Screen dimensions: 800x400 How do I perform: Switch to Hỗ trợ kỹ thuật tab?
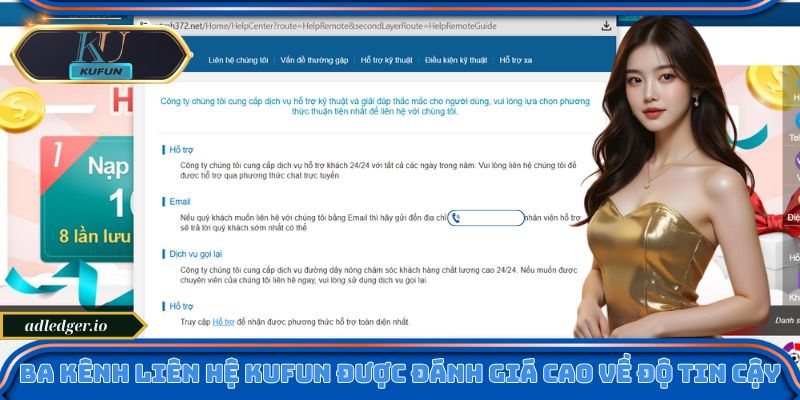(386, 60)
